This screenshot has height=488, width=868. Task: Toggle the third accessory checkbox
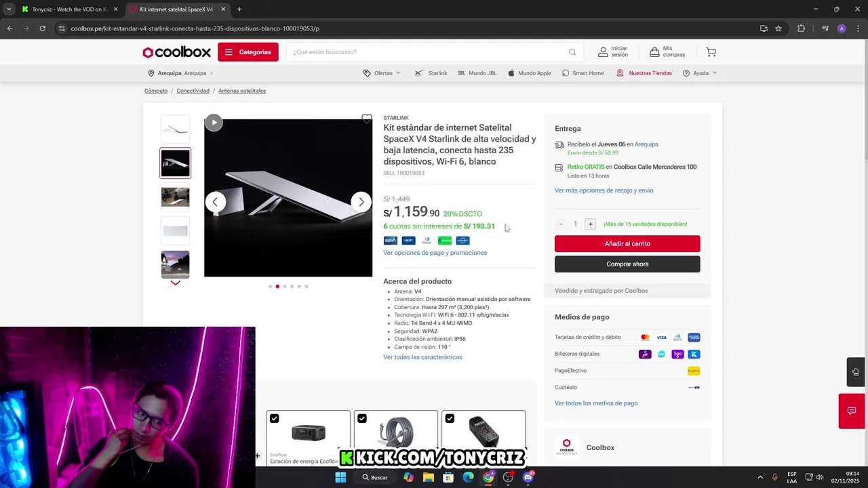pos(450,419)
